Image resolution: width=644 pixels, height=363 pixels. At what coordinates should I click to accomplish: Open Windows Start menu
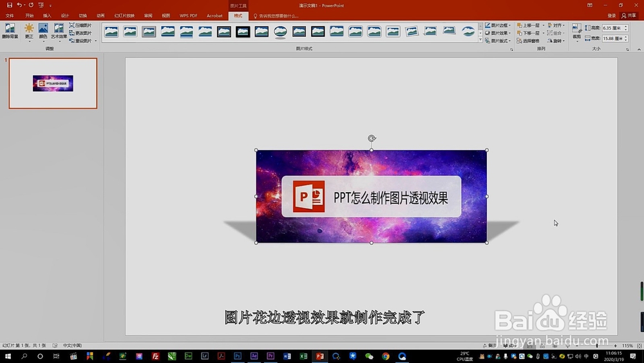pos(8,356)
